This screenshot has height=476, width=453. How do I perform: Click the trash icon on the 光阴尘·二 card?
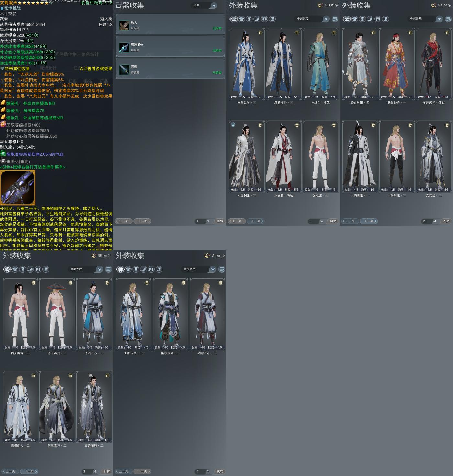(x=447, y=125)
